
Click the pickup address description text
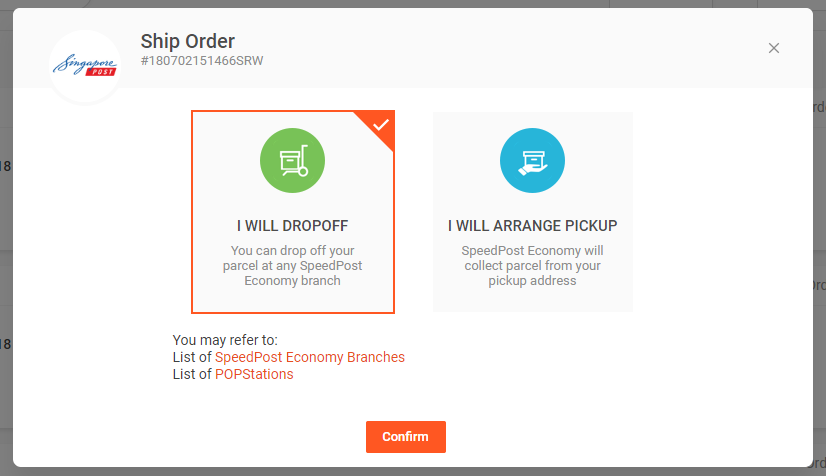click(x=532, y=266)
